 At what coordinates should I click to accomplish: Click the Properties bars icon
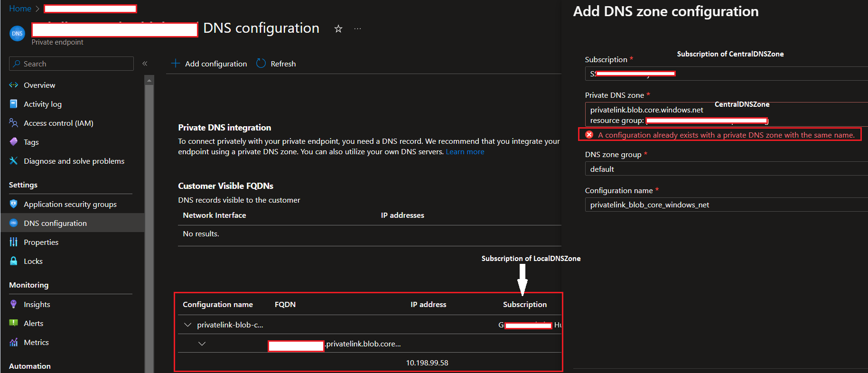(14, 242)
